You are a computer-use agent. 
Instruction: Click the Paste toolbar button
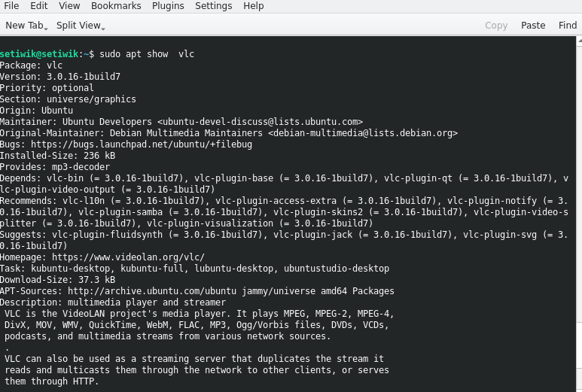click(533, 26)
